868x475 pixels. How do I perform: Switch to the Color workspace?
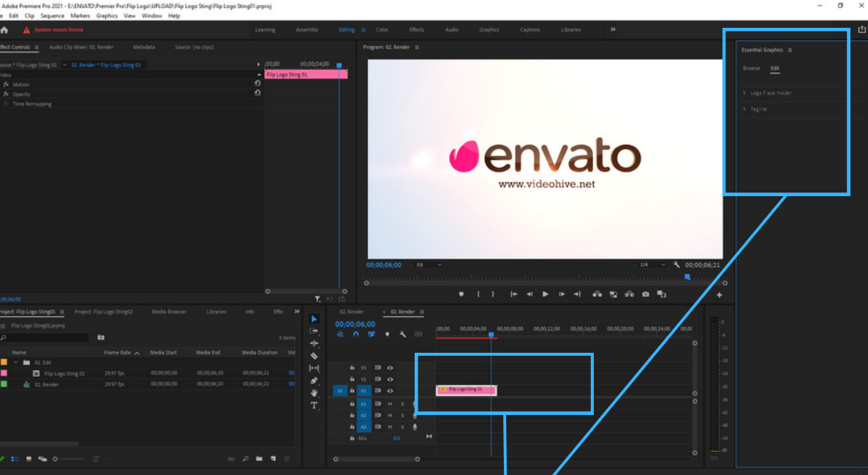click(382, 30)
